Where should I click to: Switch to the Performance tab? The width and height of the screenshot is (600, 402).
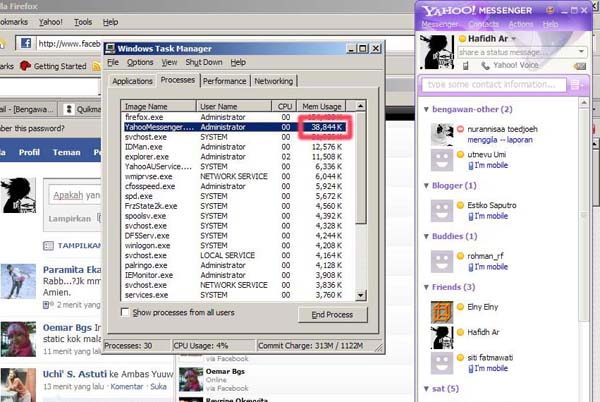[x=225, y=81]
